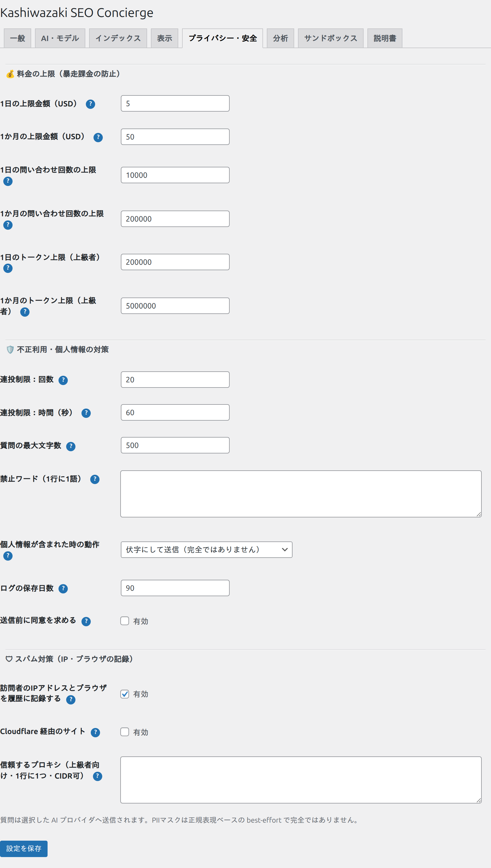Switch to 一般 tab

[x=17, y=38]
